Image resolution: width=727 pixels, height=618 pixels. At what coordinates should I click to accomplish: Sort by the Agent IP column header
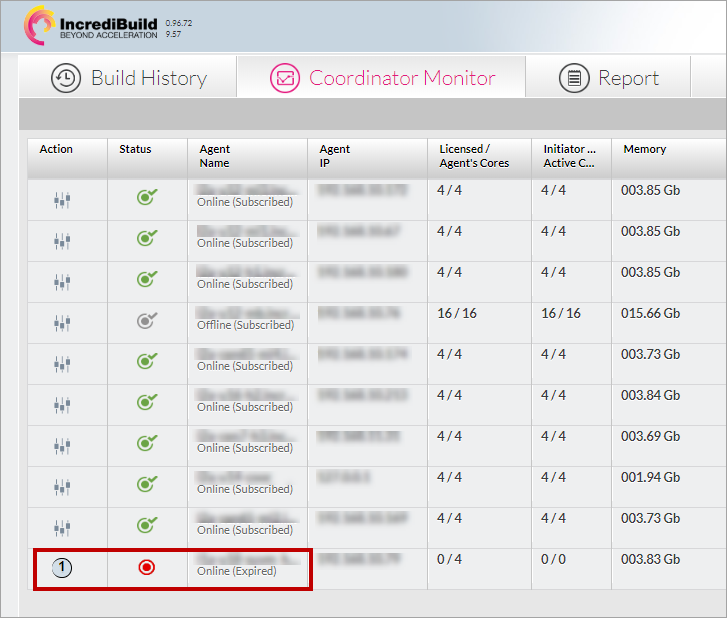click(x=367, y=159)
